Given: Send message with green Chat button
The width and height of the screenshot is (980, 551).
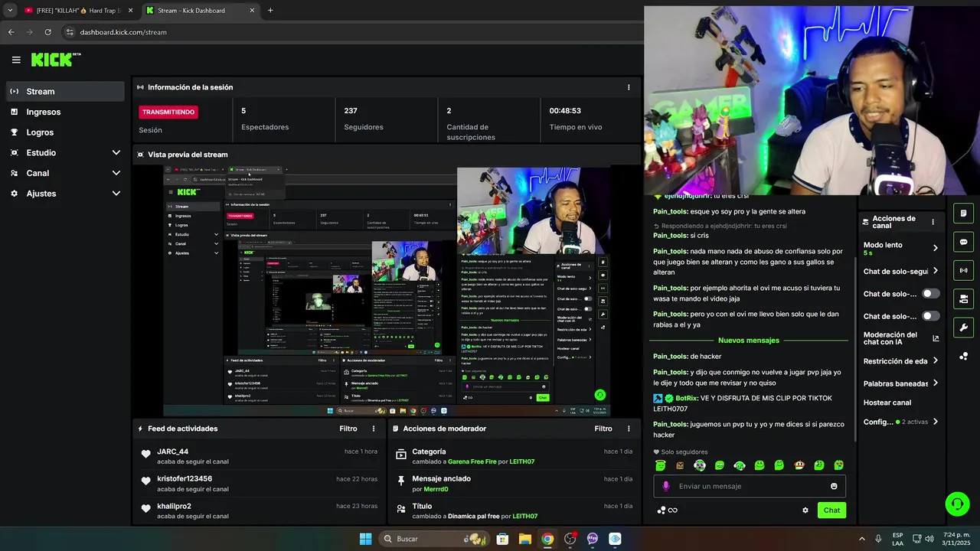Looking at the screenshot, I should point(831,510).
